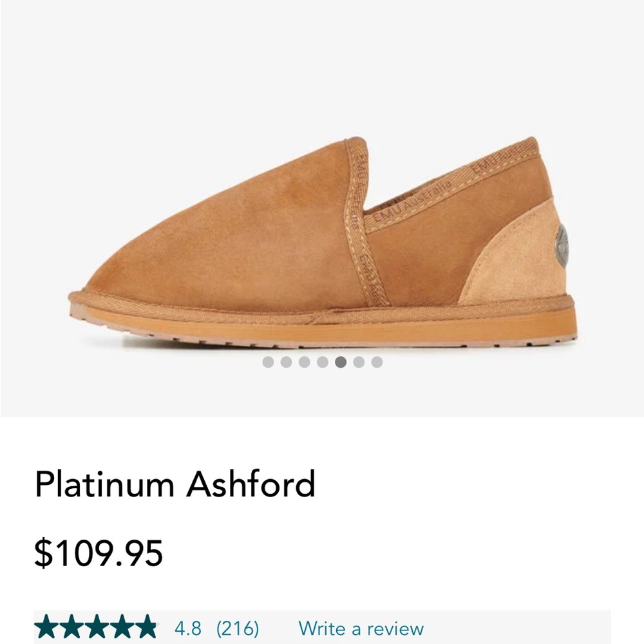Screen dimensions: 644x644
Task: Go to the first carousel image dot
Action: click(268, 362)
